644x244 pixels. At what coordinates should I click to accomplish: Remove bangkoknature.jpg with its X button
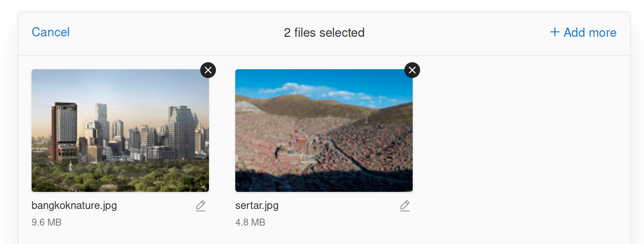tap(208, 70)
